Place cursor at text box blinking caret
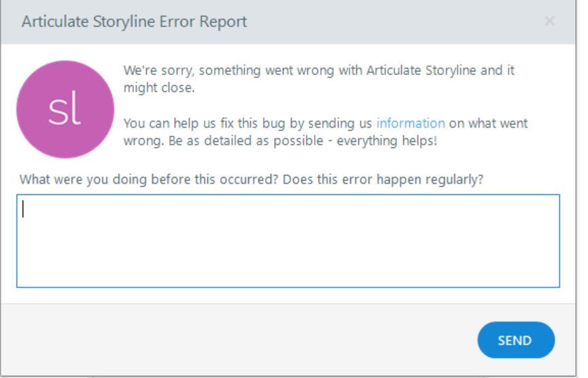The width and height of the screenshot is (588, 378). pyautogui.click(x=24, y=209)
